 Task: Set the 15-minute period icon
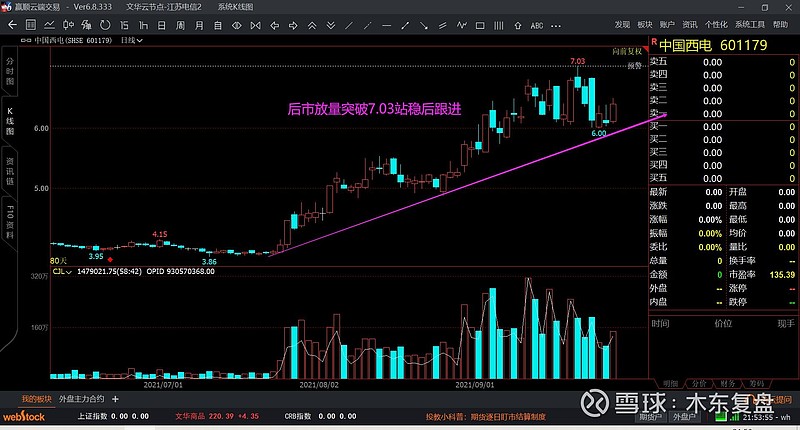click(x=124, y=25)
